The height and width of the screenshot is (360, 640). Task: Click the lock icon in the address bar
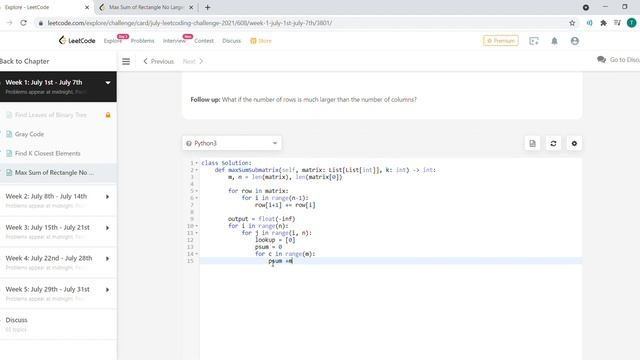(x=40, y=23)
